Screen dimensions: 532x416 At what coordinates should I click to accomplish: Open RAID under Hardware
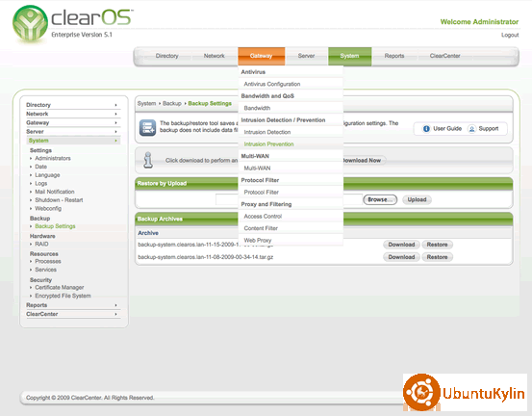coord(41,244)
